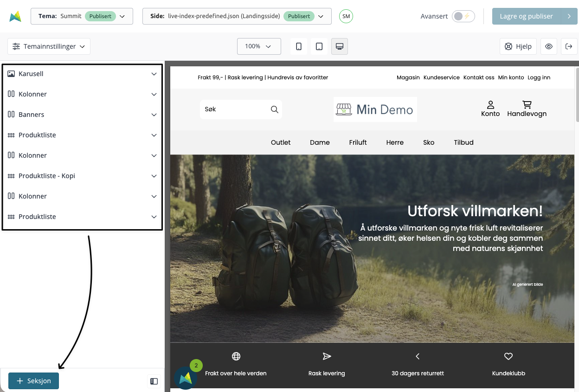Click the Søk search field

point(234,109)
